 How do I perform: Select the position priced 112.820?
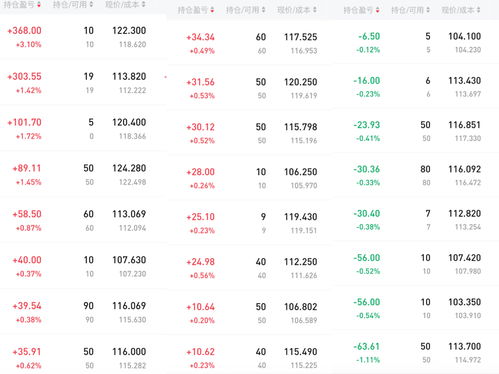pos(416,220)
